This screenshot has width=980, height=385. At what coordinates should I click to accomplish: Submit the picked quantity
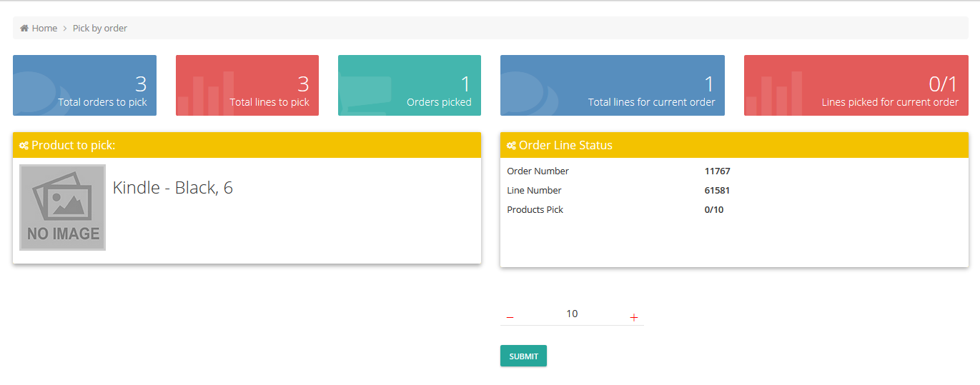coord(523,356)
